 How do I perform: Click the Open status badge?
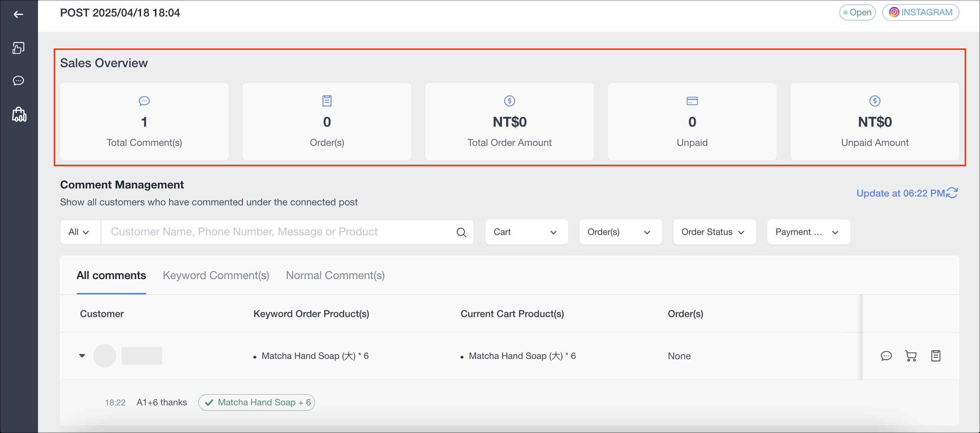pos(857,12)
